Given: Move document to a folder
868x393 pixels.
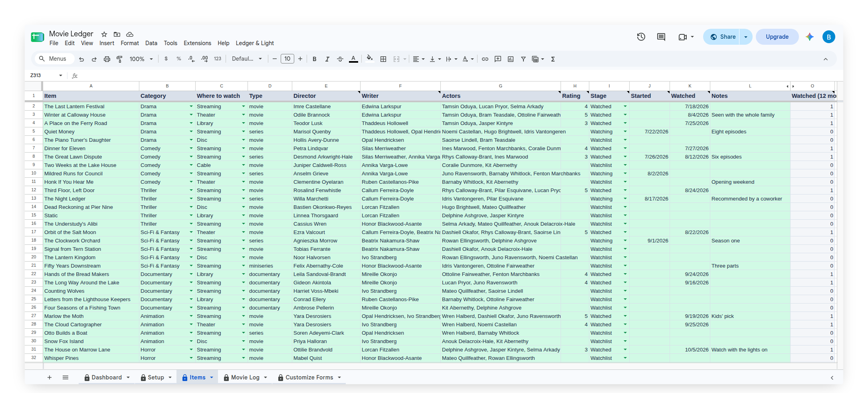Looking at the screenshot, I should (x=117, y=34).
